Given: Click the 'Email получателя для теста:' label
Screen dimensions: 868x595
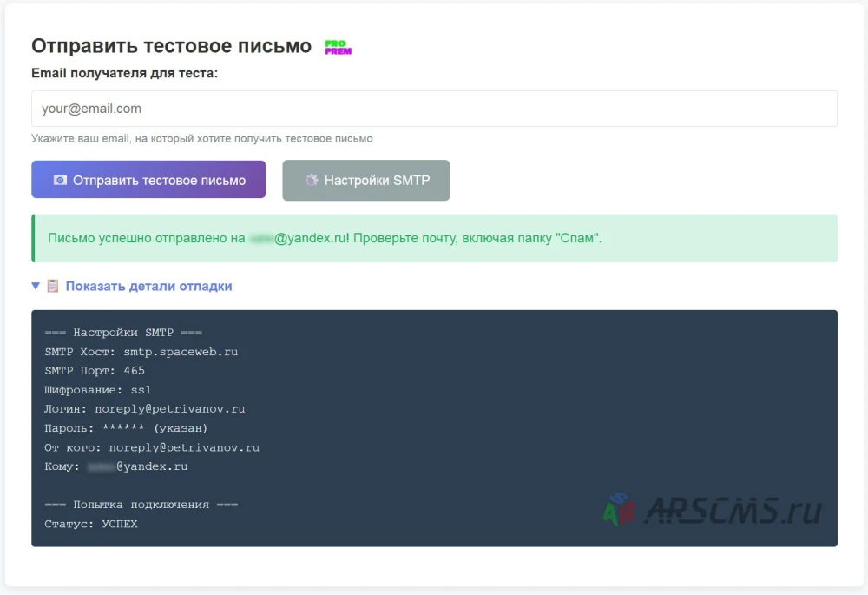Looking at the screenshot, I should (124, 73).
